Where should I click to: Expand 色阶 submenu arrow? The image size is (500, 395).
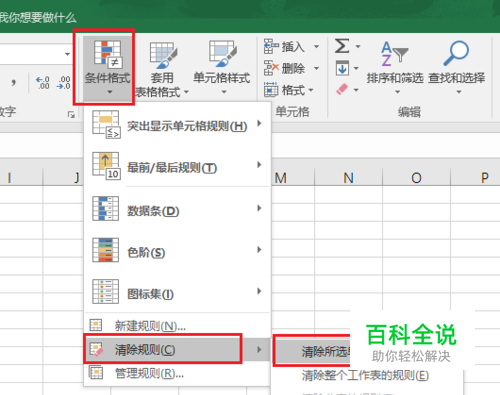tap(259, 250)
